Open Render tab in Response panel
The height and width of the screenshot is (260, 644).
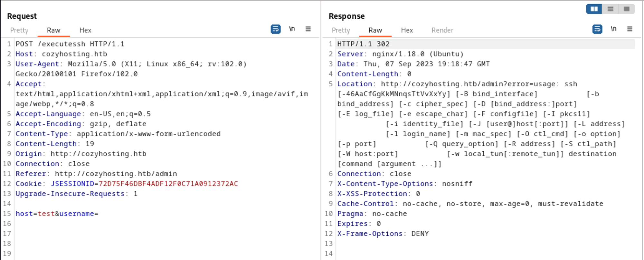[x=442, y=30]
